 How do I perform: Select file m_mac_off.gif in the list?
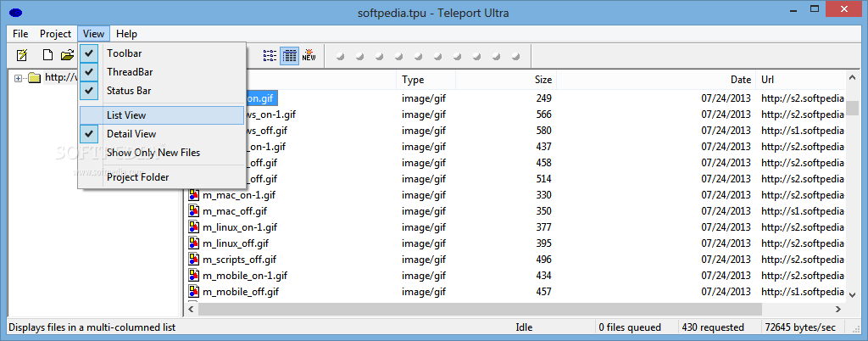[235, 211]
